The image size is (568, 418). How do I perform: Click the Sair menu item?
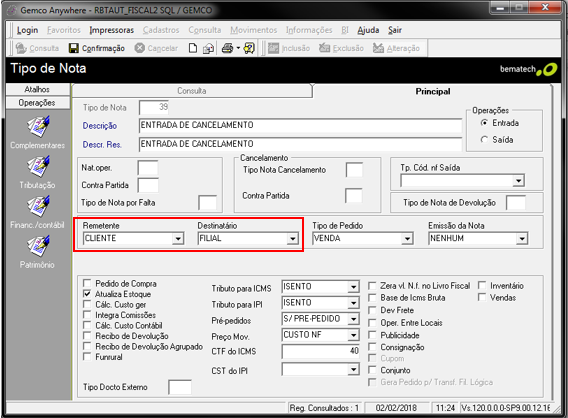pyautogui.click(x=395, y=30)
